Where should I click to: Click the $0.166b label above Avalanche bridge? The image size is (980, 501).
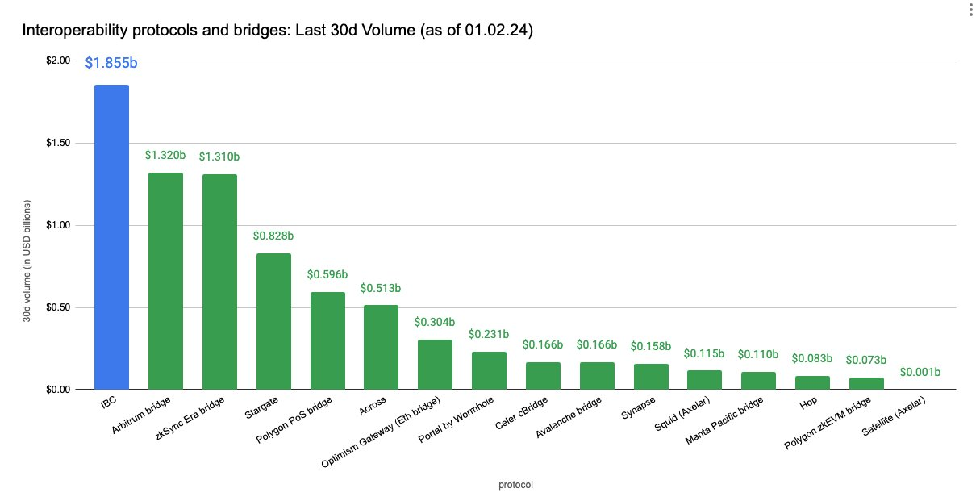pyautogui.click(x=597, y=344)
